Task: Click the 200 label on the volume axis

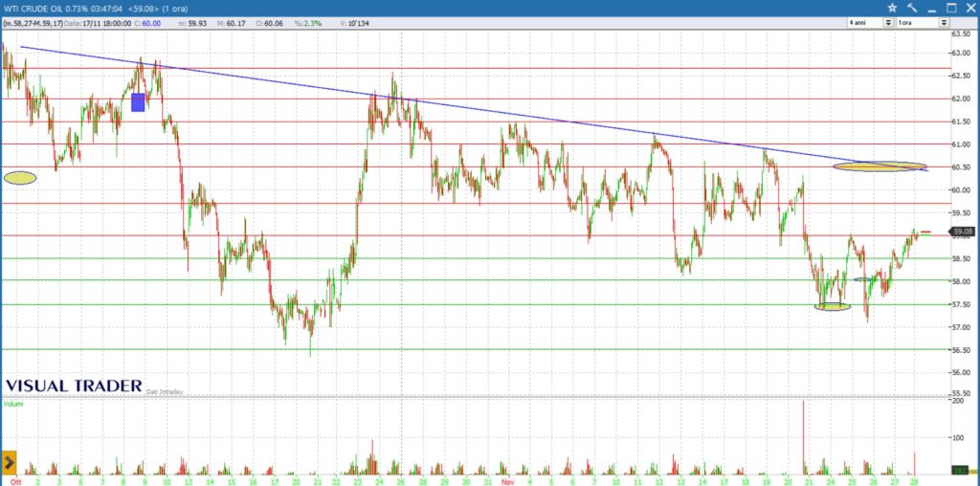Action: pyautogui.click(x=957, y=402)
